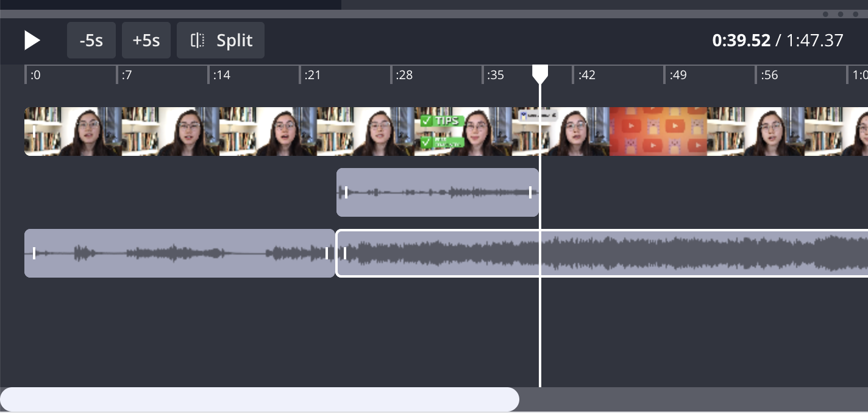Click the :28 mark on the timeline ruler
Viewport: 868px width, 414px height.
[x=404, y=75]
